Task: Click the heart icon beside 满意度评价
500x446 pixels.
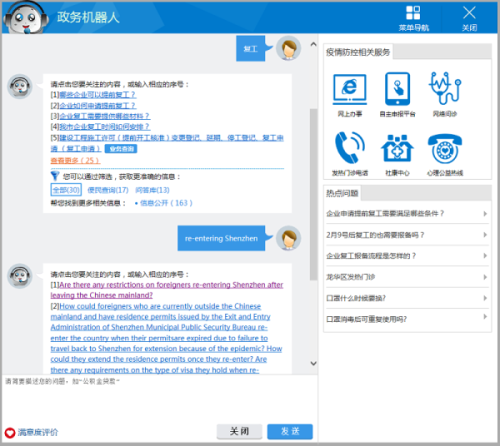Action: (10, 432)
